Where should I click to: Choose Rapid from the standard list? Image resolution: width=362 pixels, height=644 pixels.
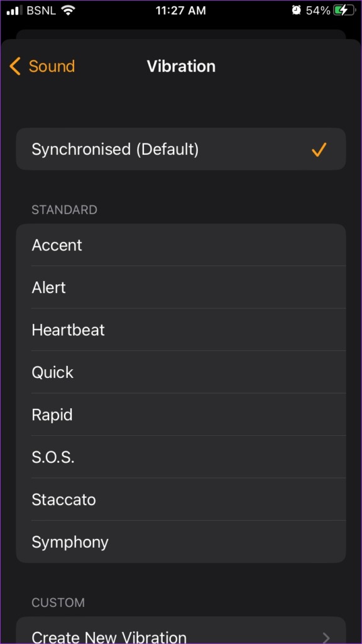click(x=181, y=414)
